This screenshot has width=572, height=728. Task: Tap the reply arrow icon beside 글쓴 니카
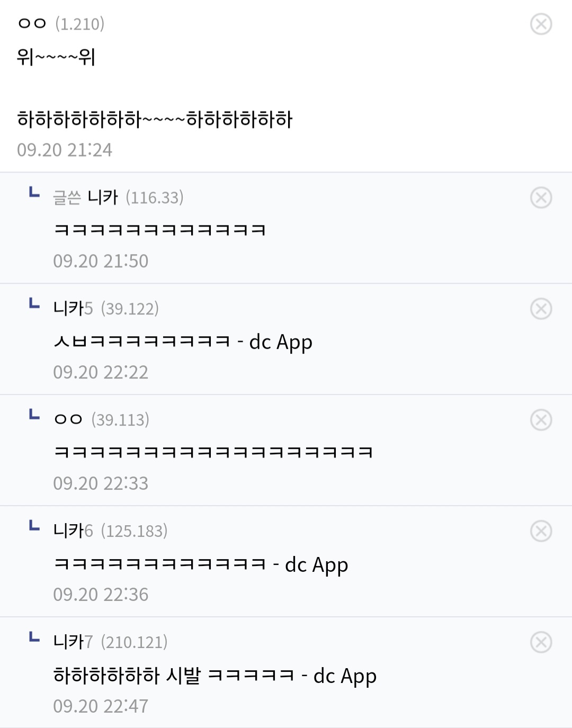(34, 192)
